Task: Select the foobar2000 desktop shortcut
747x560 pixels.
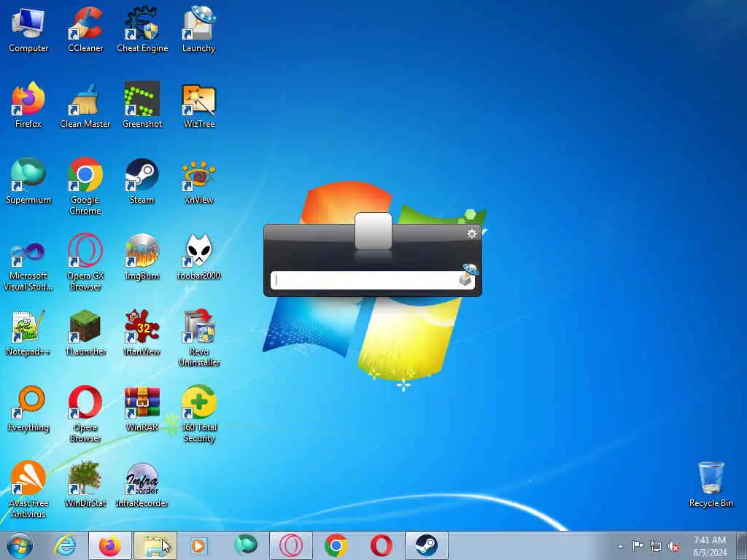Action: coord(198,257)
